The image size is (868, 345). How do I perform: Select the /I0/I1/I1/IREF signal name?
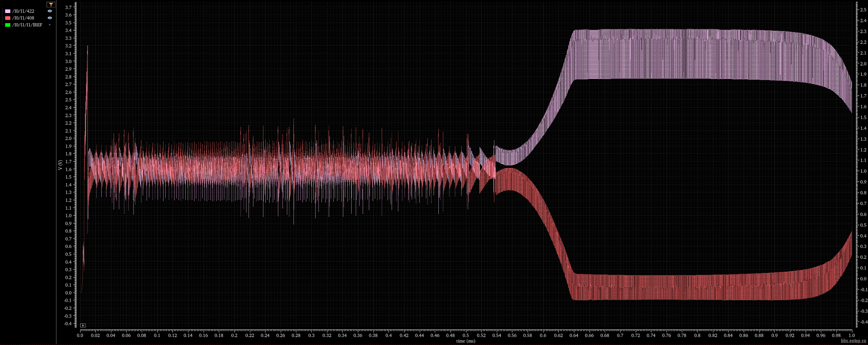click(x=27, y=25)
